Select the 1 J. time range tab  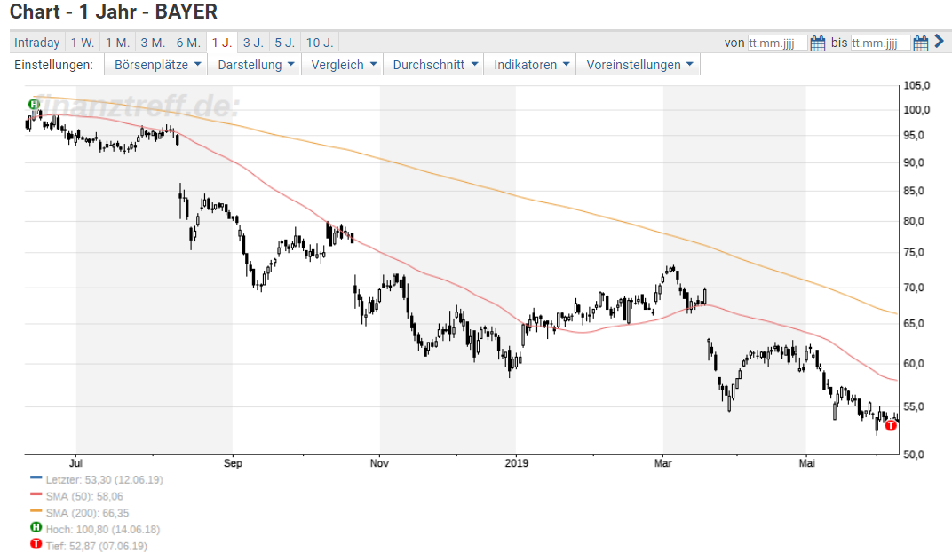(222, 43)
